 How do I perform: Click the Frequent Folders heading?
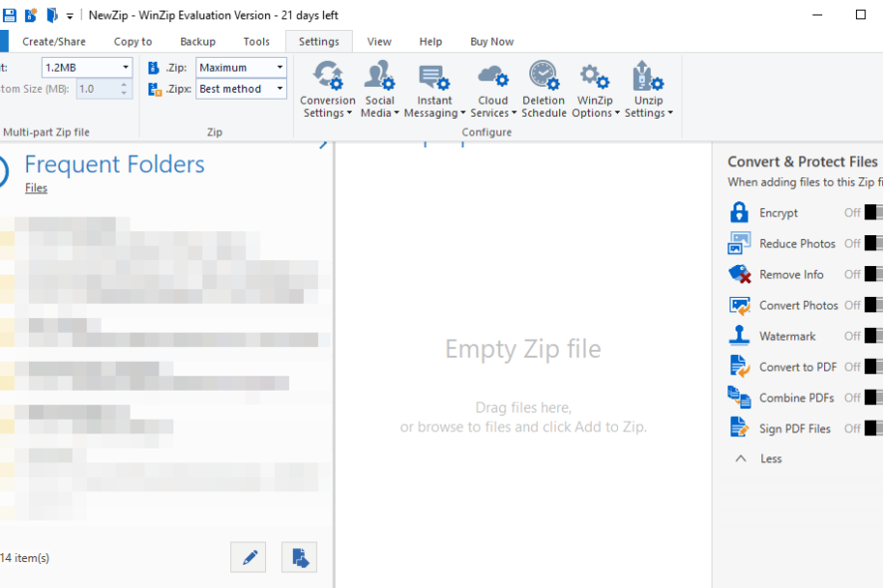pos(115,164)
